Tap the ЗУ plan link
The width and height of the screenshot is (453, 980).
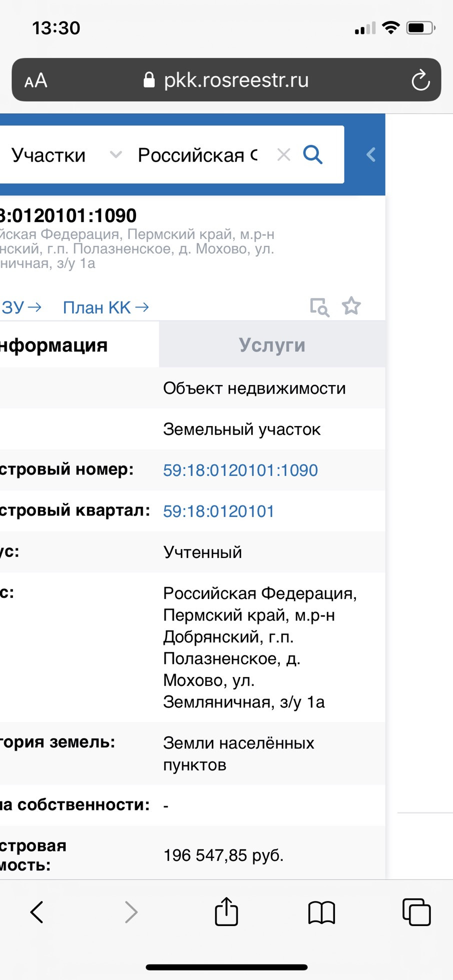20,307
